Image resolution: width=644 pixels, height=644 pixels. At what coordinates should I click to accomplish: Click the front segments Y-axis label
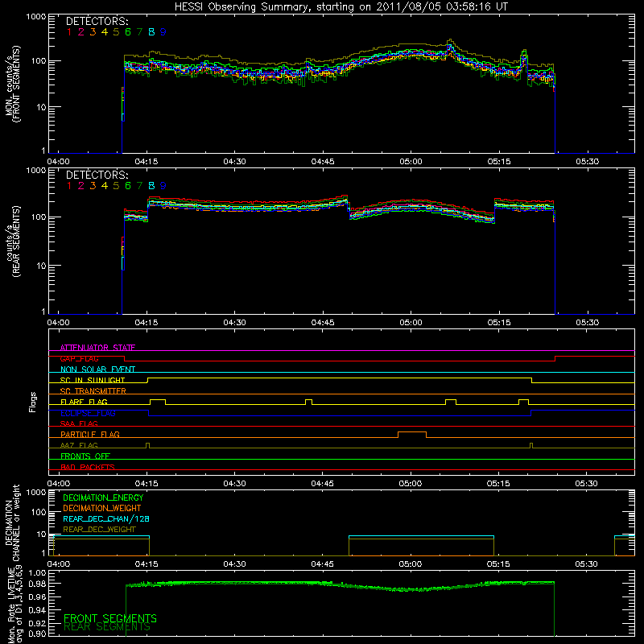pos(13,85)
